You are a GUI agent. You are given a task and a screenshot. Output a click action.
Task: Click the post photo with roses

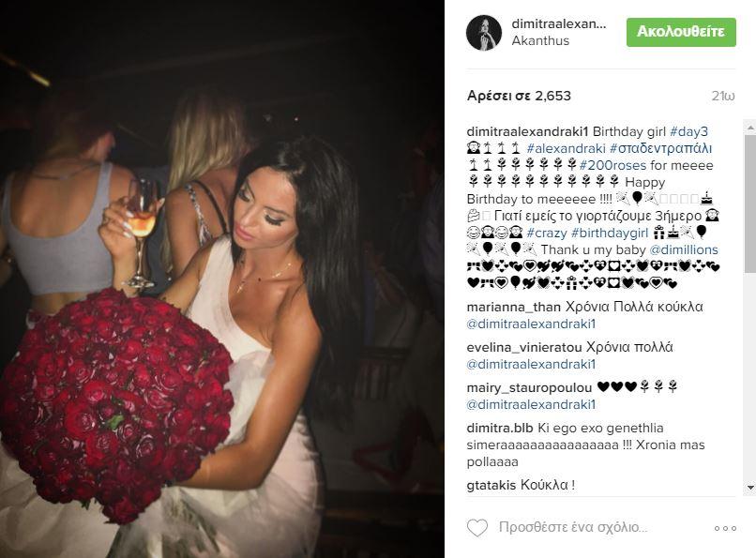221,279
